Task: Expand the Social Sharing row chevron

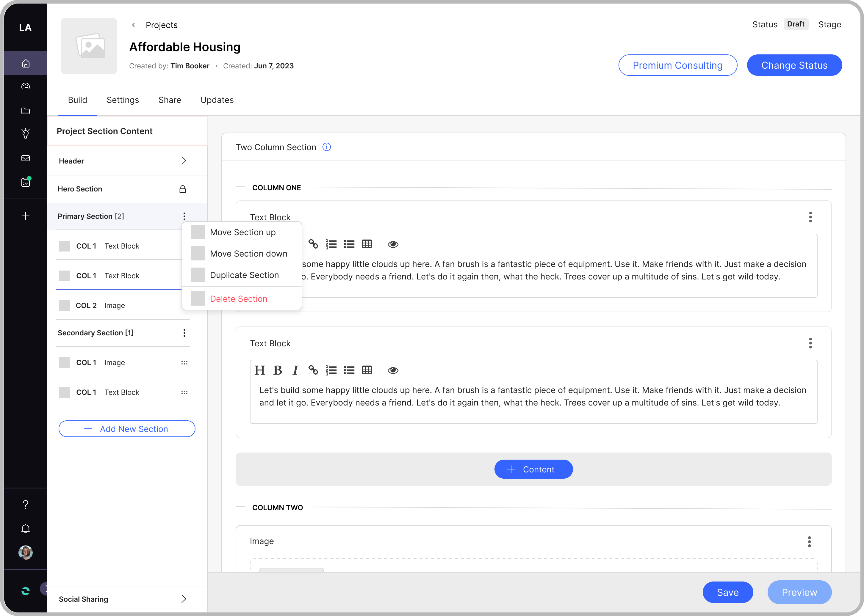Action: (x=184, y=599)
